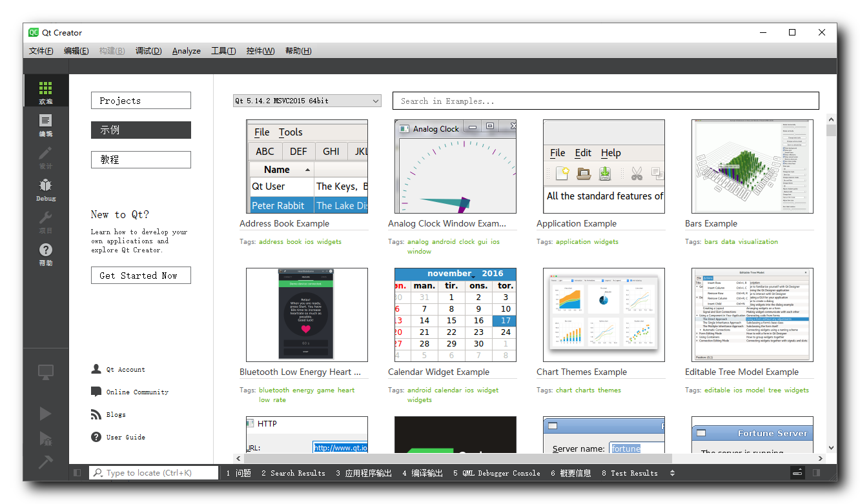This screenshot has width=860, height=504.
Task: Click the 'themes' tag text
Action: tap(609, 390)
